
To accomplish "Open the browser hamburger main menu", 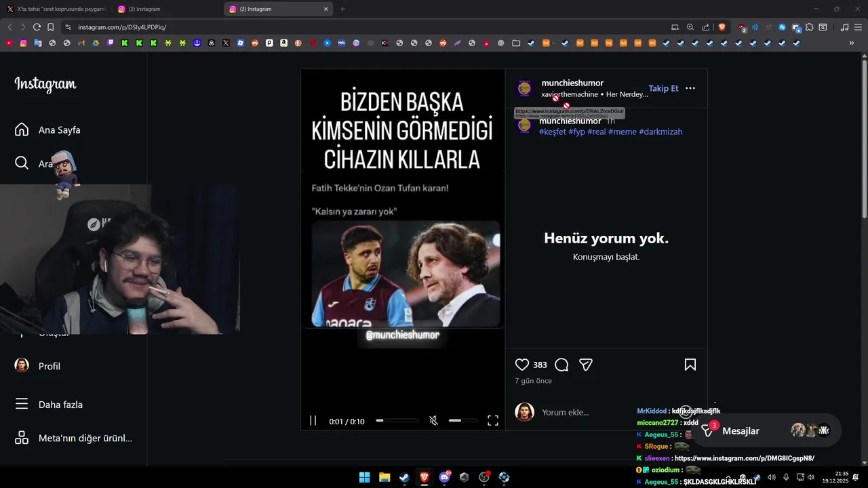I will (x=859, y=27).
